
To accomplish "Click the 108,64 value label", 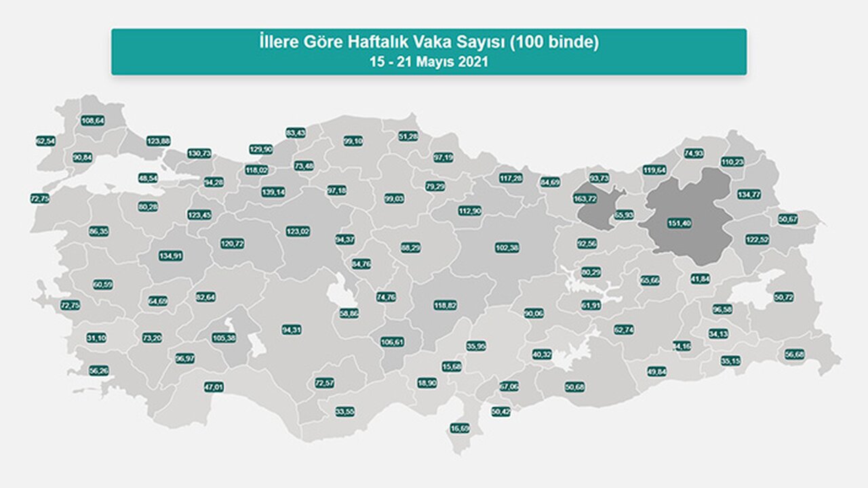I will pos(92,121).
